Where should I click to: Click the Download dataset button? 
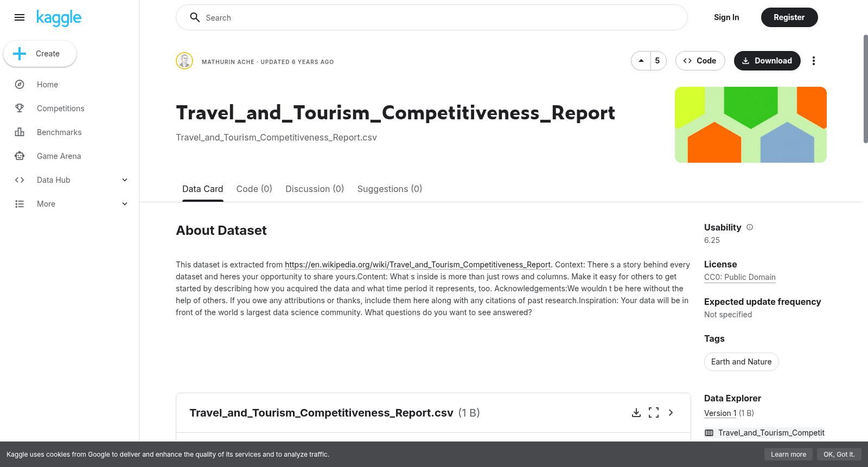point(767,61)
